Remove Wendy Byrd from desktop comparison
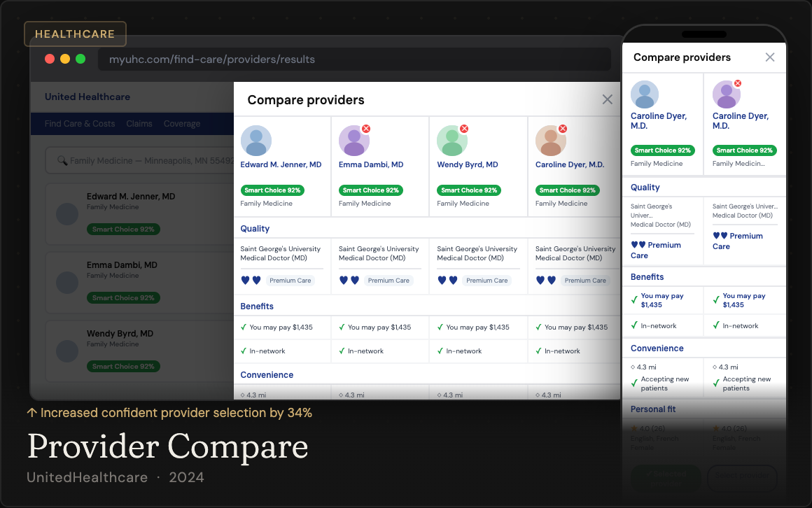The height and width of the screenshot is (508, 812). click(x=464, y=129)
